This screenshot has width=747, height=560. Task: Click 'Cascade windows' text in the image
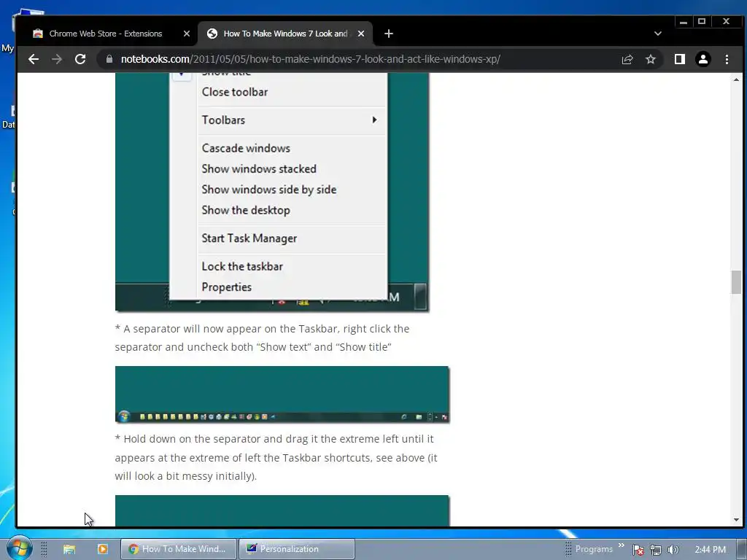(246, 148)
